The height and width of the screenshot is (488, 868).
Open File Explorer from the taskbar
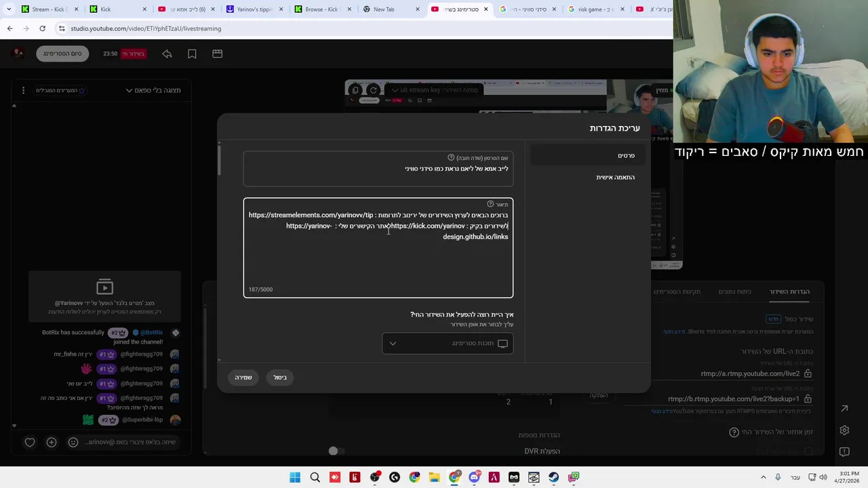pyautogui.click(x=434, y=477)
